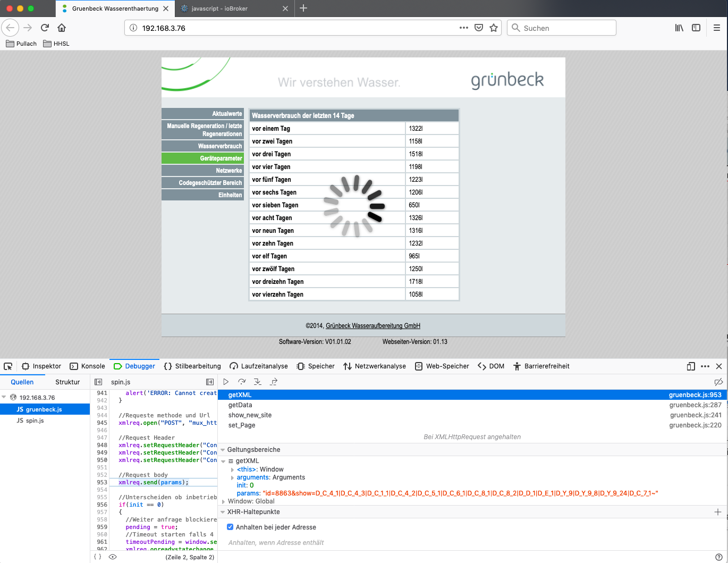Click the Pocket save icon

coord(479,28)
